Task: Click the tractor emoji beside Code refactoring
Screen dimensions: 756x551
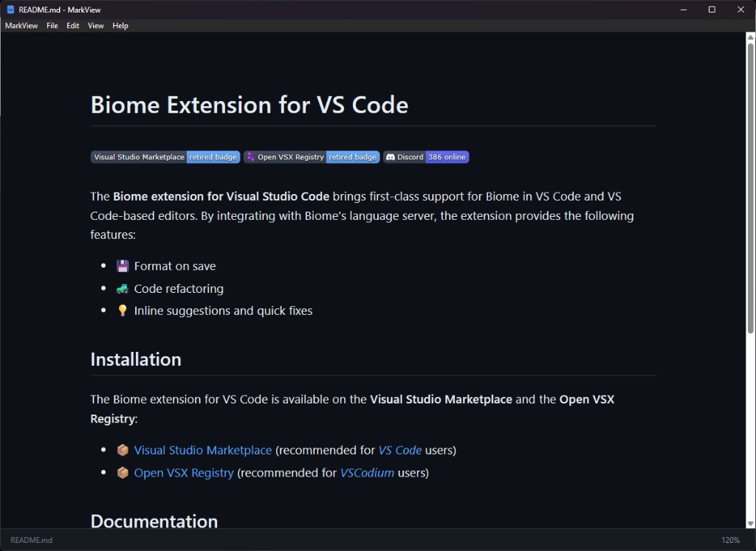Action: point(123,288)
